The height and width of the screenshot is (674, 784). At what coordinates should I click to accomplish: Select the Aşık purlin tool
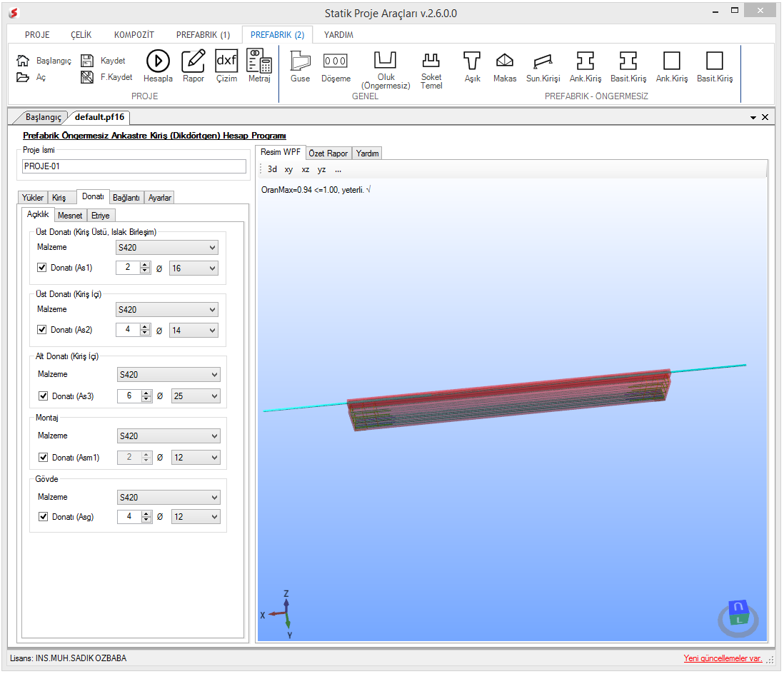point(472,66)
